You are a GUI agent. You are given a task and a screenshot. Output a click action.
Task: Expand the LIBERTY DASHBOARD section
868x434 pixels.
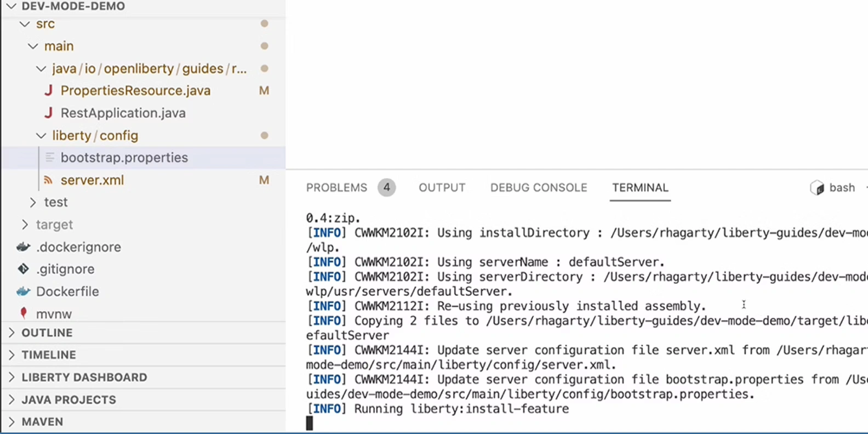click(12, 378)
